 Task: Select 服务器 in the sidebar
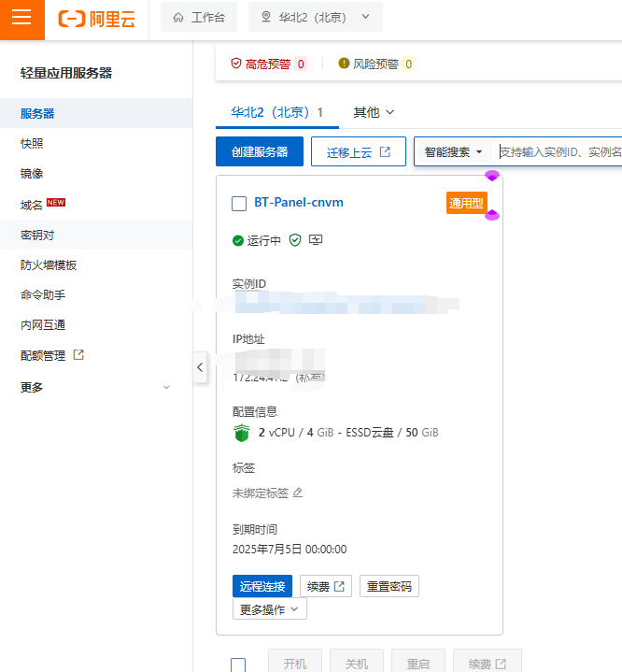96,114
